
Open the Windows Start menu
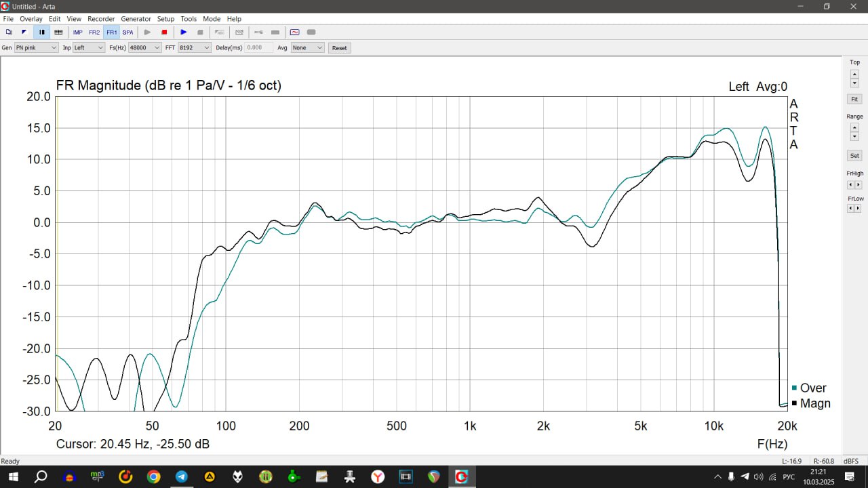tap(13, 476)
